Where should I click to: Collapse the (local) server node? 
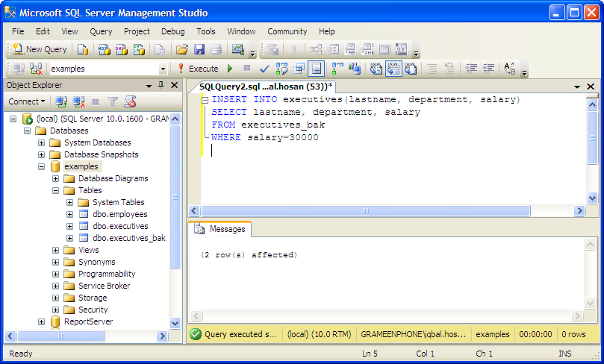13,119
